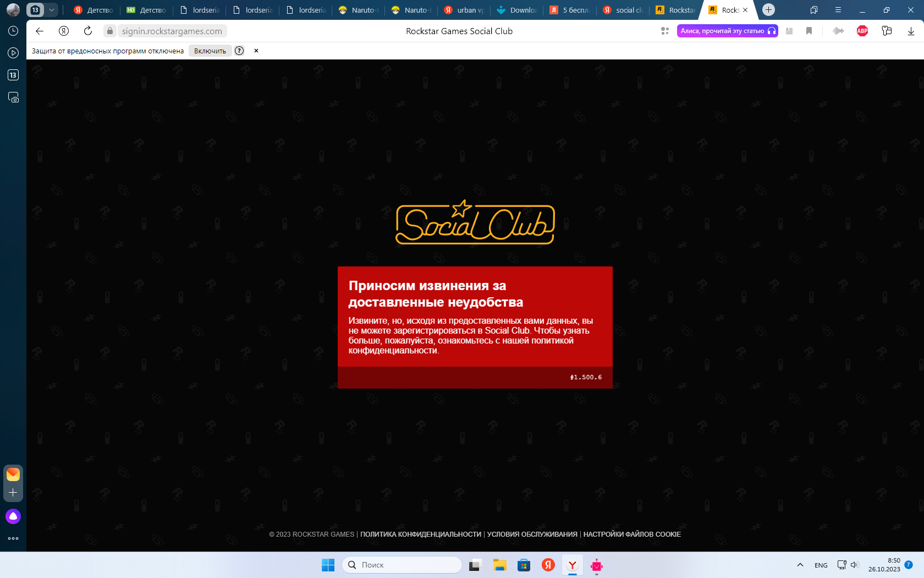924x578 pixels.
Task: Bookmark this page with the bookmark icon
Action: point(809,31)
